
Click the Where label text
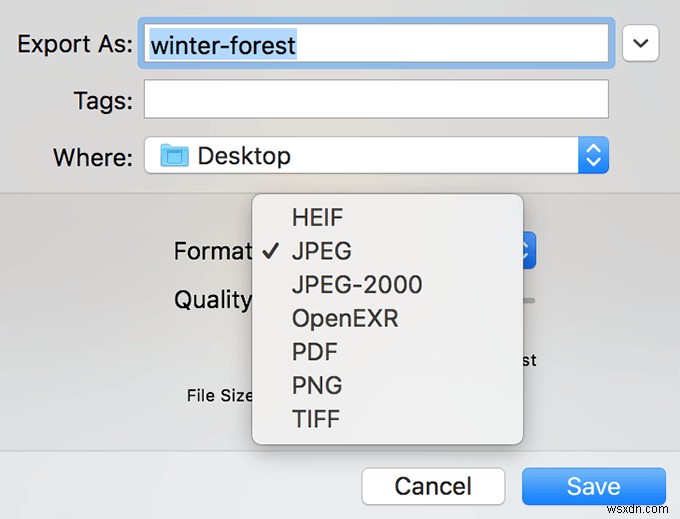[92, 157]
